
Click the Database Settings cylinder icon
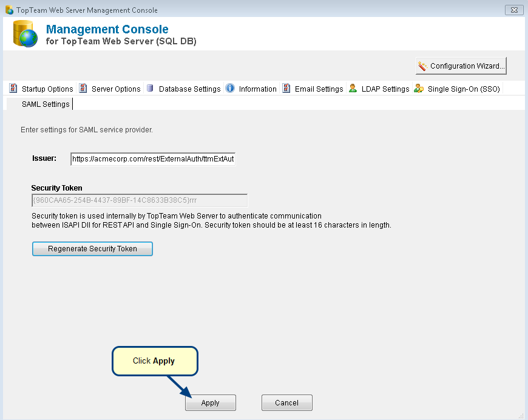(150, 88)
